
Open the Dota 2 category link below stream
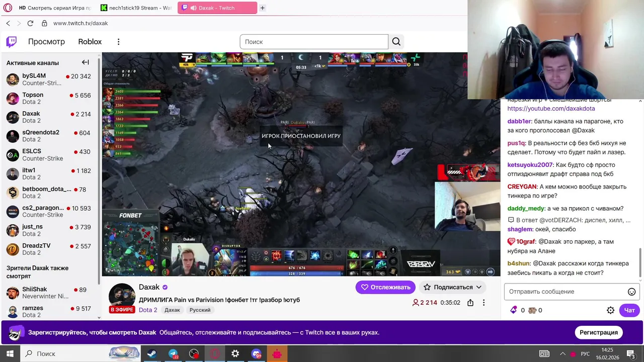tap(148, 310)
